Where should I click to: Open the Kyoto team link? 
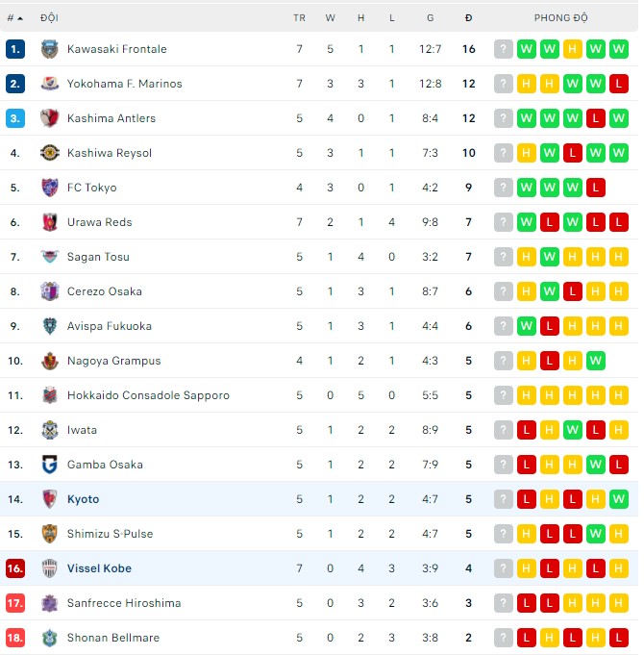point(83,499)
